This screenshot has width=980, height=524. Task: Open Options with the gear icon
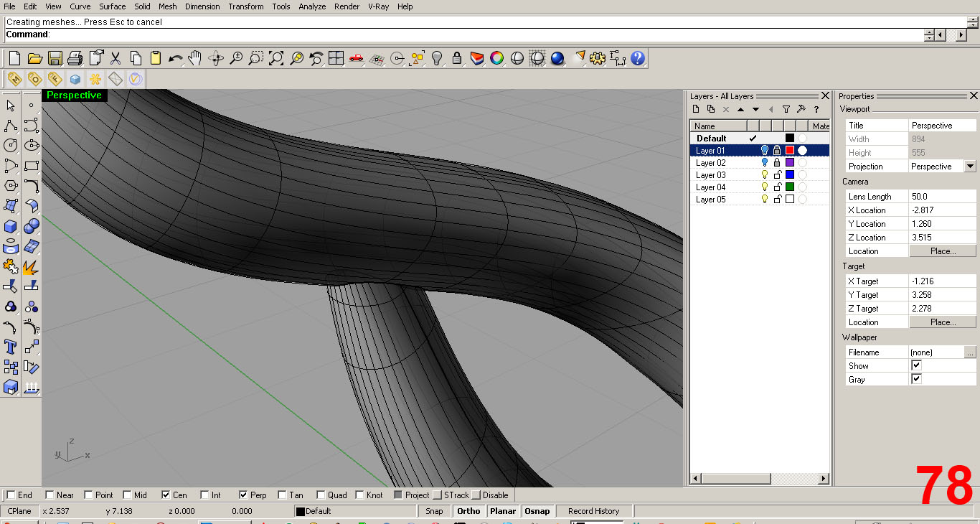(598, 58)
